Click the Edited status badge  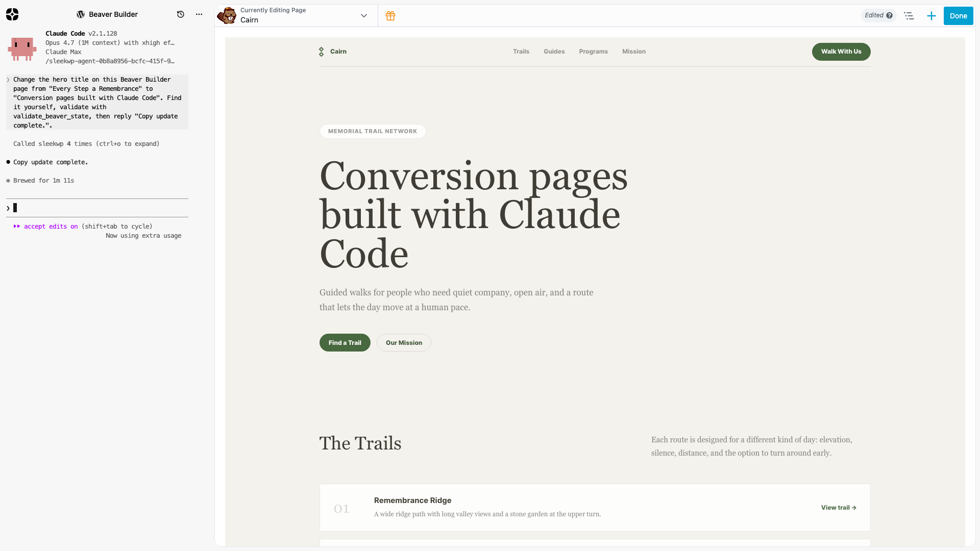878,15
